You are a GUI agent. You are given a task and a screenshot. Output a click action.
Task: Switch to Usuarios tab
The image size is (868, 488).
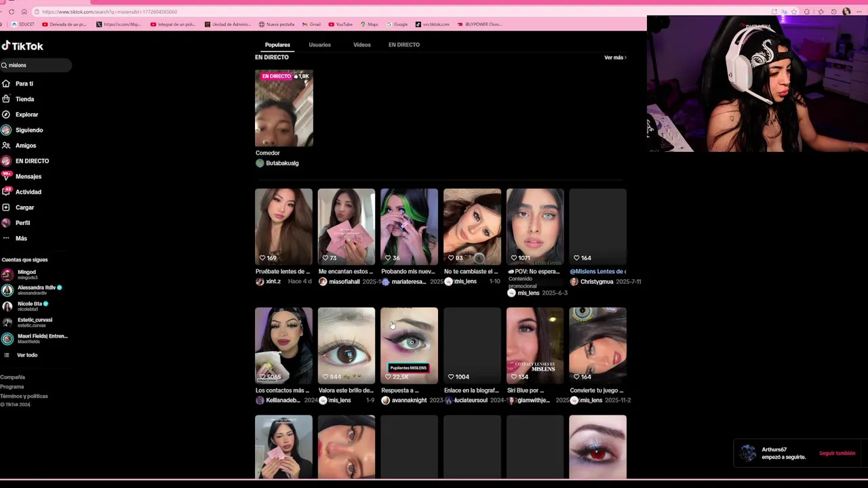coord(320,45)
